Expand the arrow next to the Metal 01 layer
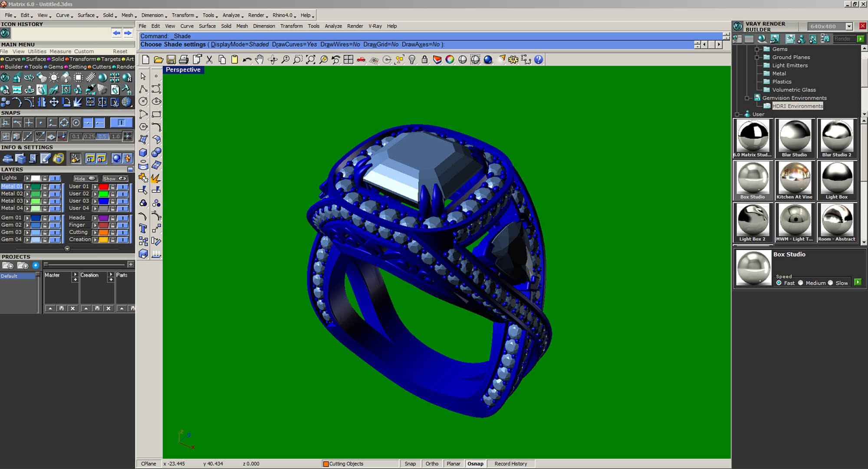868x469 pixels. point(27,186)
